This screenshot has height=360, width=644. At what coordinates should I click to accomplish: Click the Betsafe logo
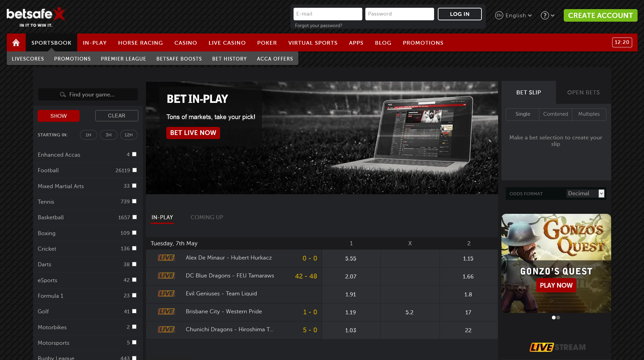point(36,17)
